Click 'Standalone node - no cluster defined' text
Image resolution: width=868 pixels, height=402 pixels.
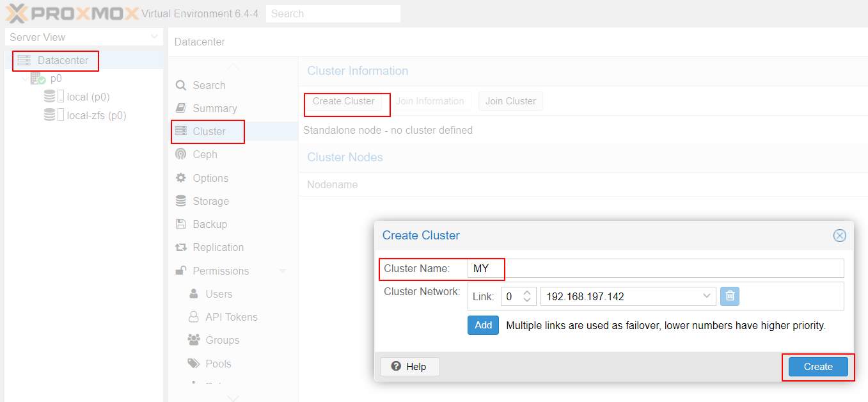coord(388,130)
